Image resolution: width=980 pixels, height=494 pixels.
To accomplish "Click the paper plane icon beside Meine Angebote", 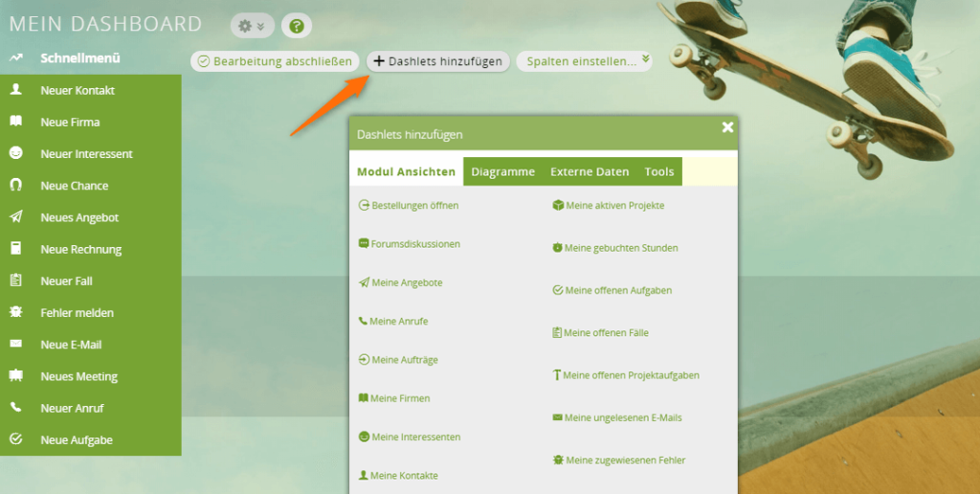I will pyautogui.click(x=364, y=282).
